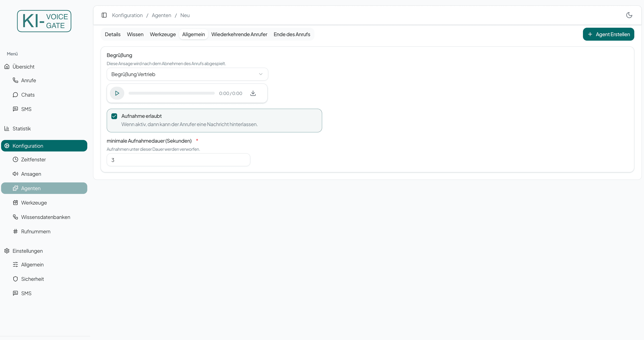Click the audio progress bar
644x340 pixels.
pos(172,93)
